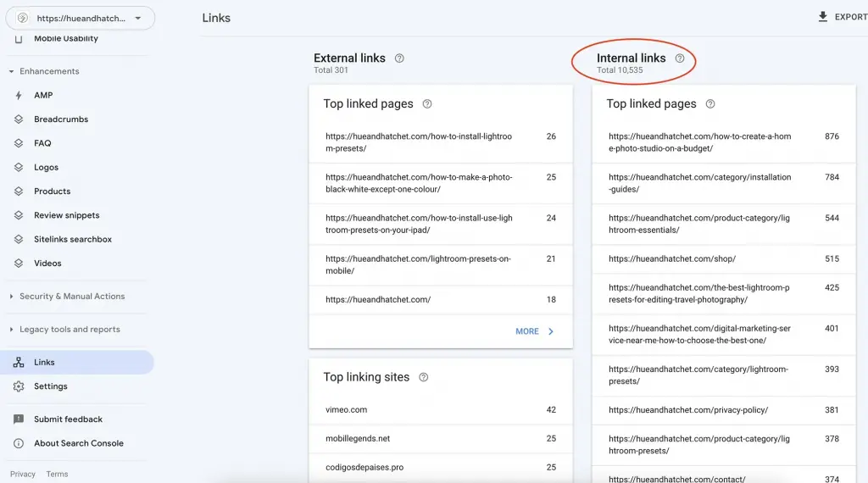Viewport: 868px width, 483px height.
Task: Select the how-to-install-lightroom-presets external row
Action: (441, 142)
